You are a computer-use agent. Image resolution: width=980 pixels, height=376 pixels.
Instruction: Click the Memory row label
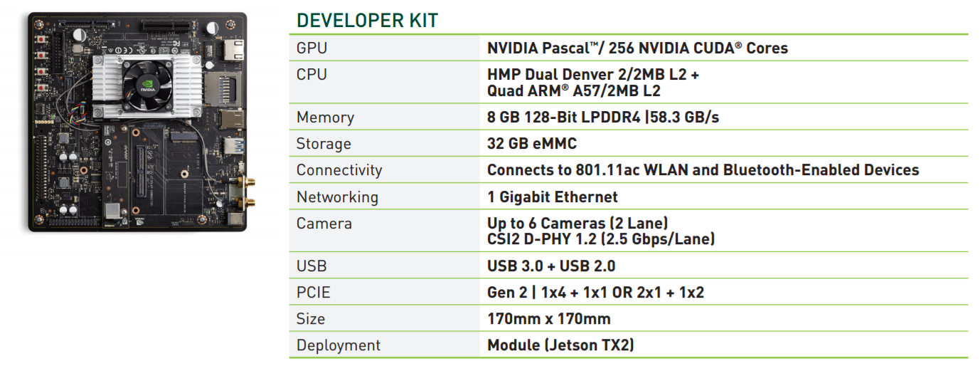point(325,117)
